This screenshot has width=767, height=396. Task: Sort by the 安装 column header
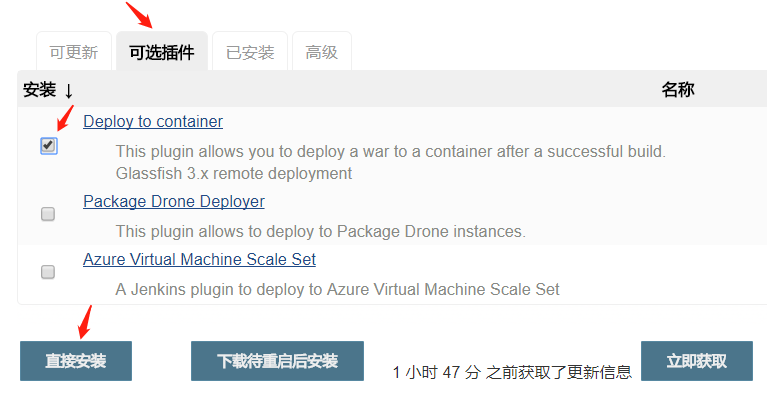(40, 90)
